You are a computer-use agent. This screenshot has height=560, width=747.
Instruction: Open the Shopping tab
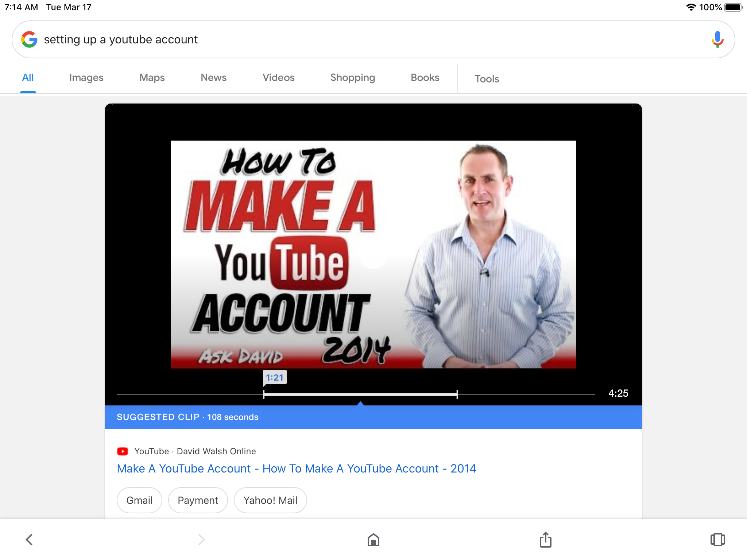pos(352,78)
